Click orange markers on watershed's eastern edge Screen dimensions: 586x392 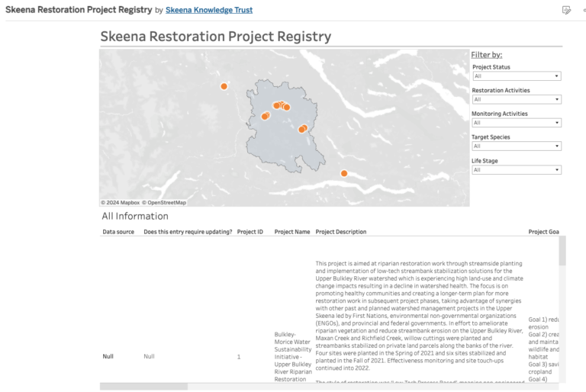click(x=303, y=129)
